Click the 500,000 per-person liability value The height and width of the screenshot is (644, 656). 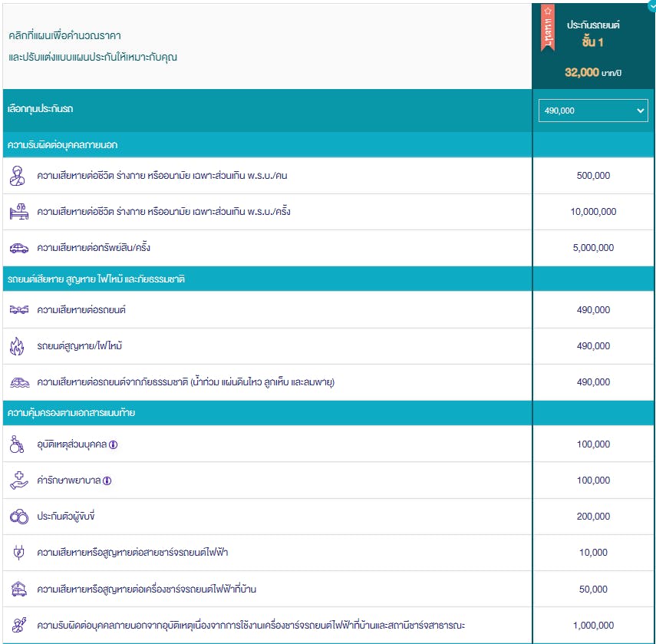[x=593, y=176]
